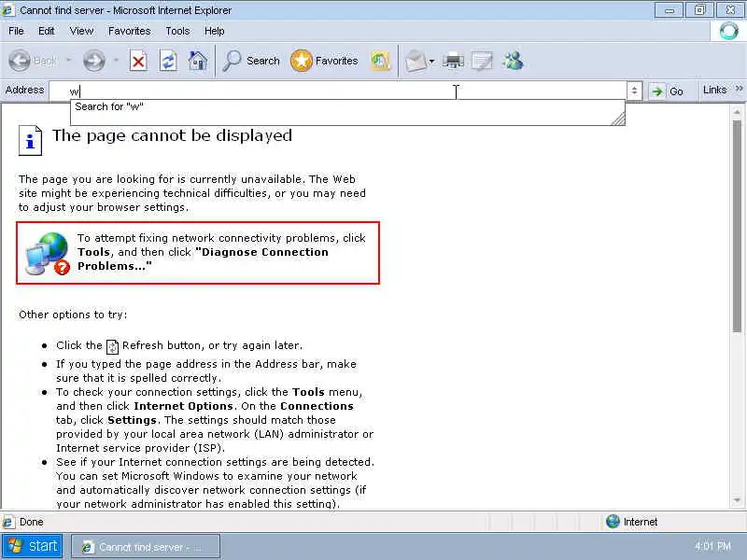This screenshot has height=560, width=747.
Task: Click inside the Address input field
Action: tap(338, 91)
